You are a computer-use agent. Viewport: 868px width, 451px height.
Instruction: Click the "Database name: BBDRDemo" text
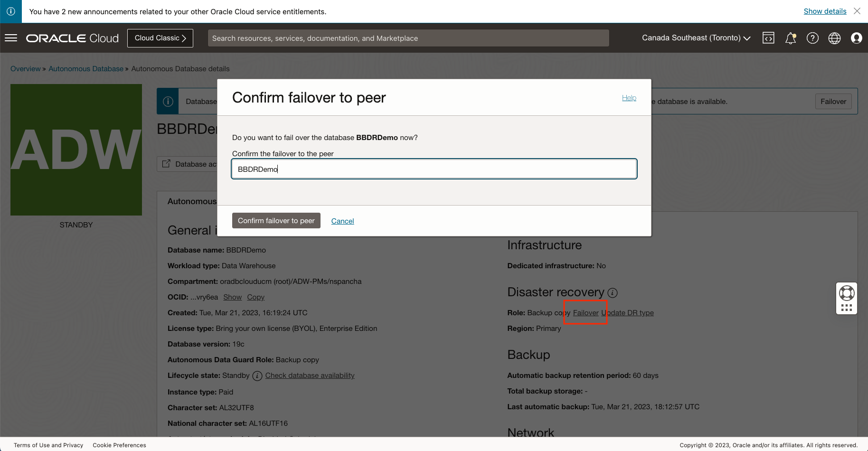217,250
